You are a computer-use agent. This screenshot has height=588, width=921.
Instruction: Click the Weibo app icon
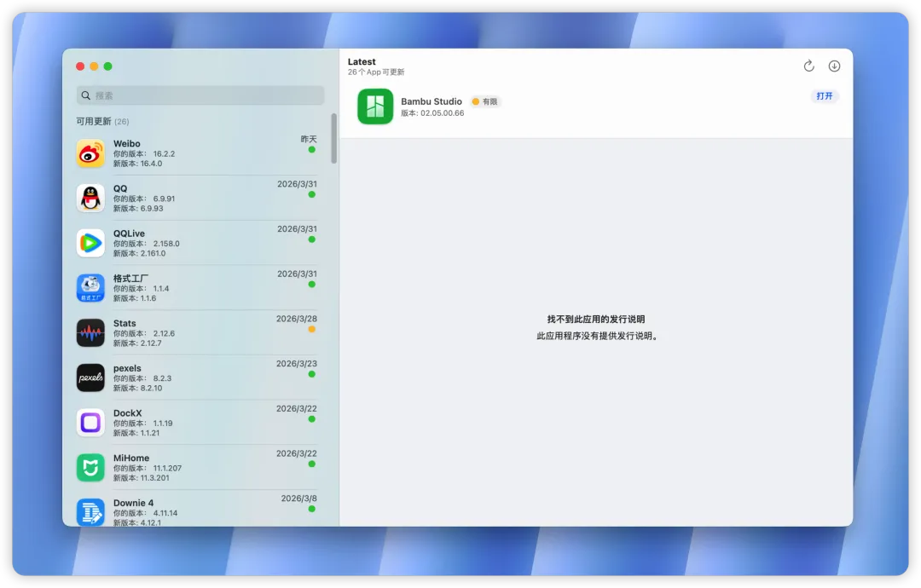click(90, 153)
